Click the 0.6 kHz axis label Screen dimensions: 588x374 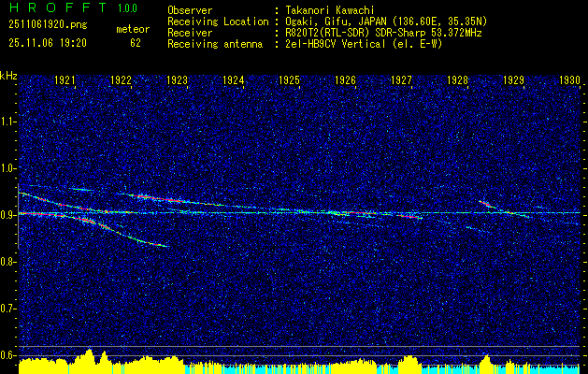point(7,355)
